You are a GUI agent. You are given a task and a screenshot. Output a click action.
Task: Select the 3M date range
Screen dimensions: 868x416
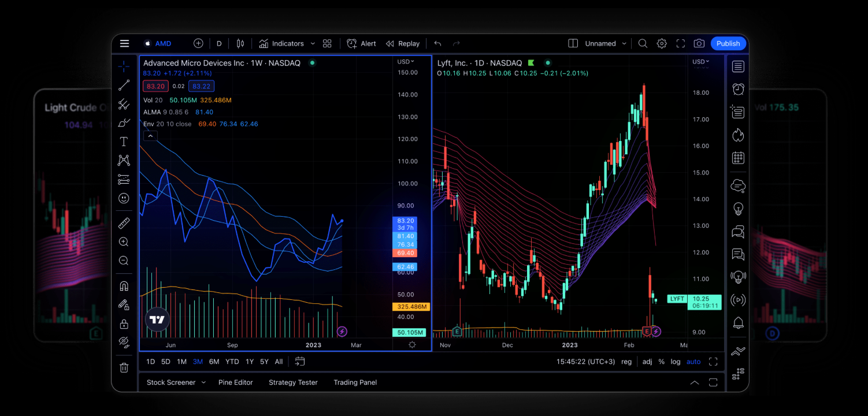click(x=198, y=362)
